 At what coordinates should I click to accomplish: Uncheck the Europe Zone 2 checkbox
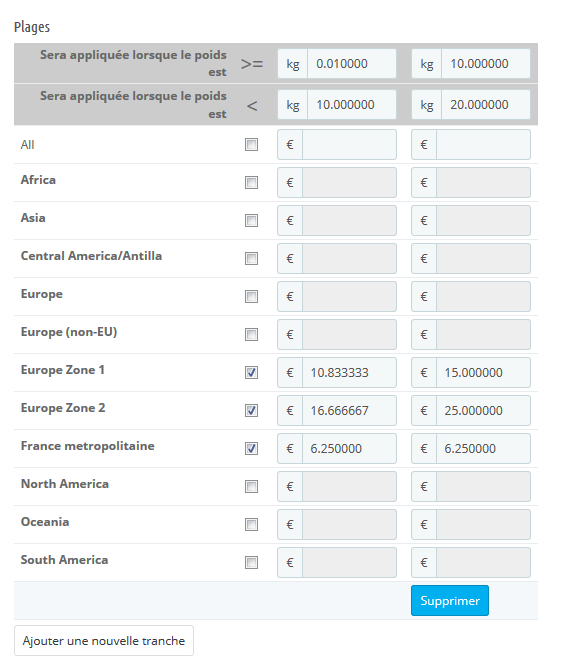click(252, 410)
